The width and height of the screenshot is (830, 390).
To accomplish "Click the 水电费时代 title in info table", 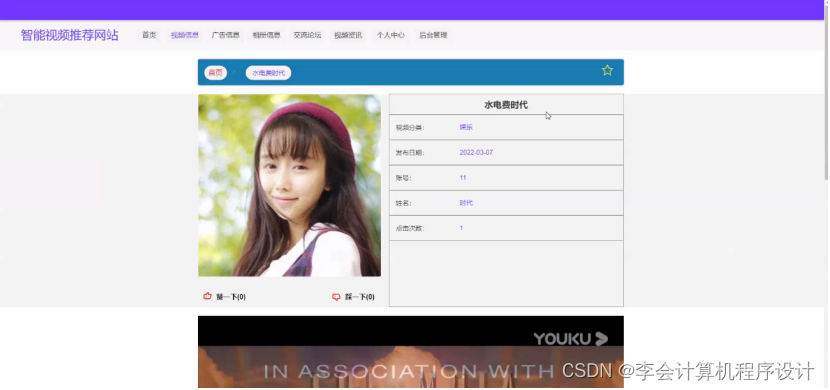I will 506,105.
